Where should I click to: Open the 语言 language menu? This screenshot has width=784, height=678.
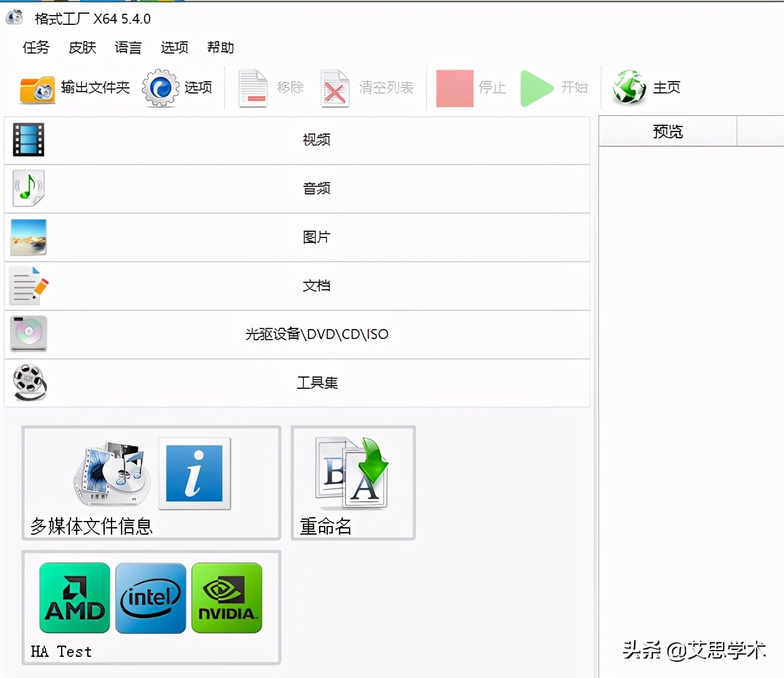(128, 48)
